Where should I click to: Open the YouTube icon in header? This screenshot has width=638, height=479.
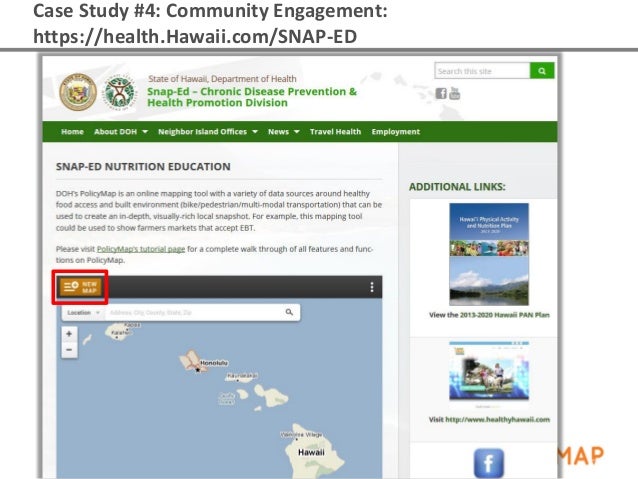click(x=454, y=94)
